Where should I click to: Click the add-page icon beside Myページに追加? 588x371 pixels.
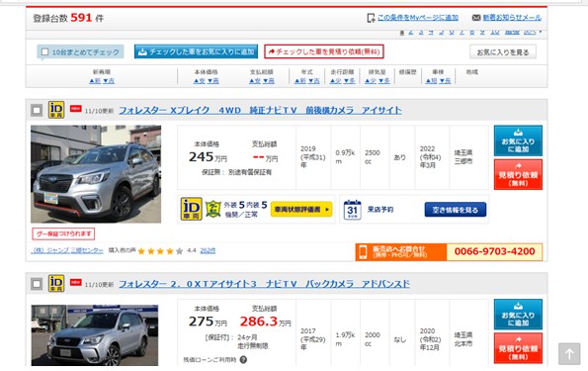[371, 18]
